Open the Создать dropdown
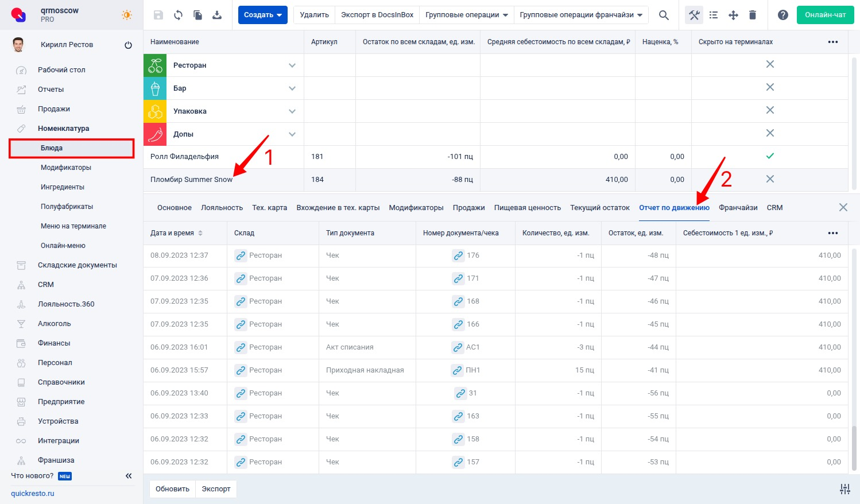This screenshot has width=860, height=504. click(263, 15)
